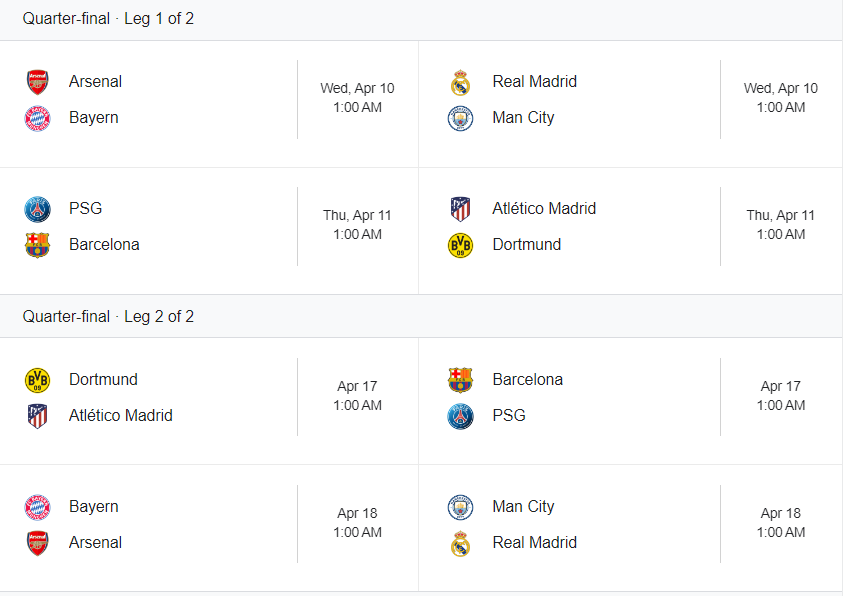Click Atlético Madrid crest in Leg 1
The width and height of the screenshot is (843, 596).
(461, 209)
